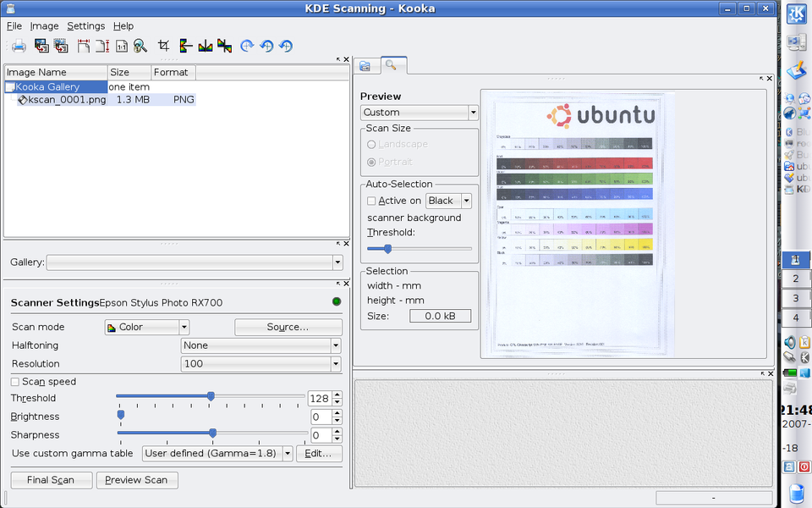This screenshot has width=812, height=508.
Task: Open the Resolution 100 dropdown
Action: click(261, 364)
